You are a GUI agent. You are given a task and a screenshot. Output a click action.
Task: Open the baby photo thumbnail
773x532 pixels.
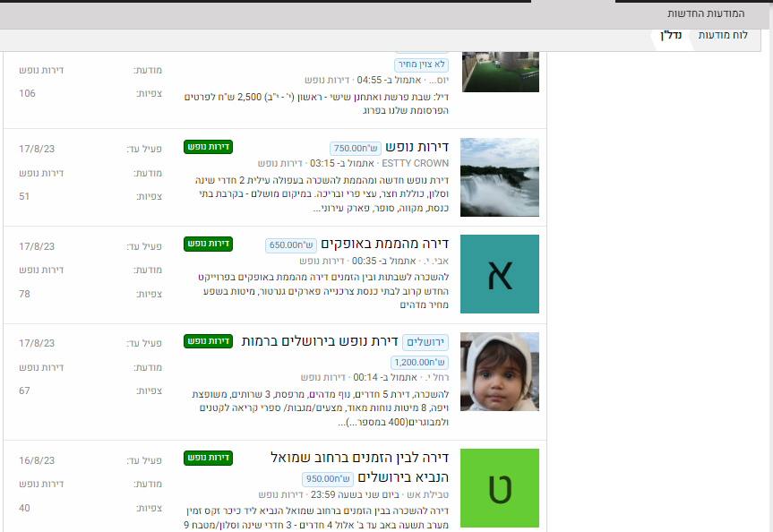tap(500, 372)
